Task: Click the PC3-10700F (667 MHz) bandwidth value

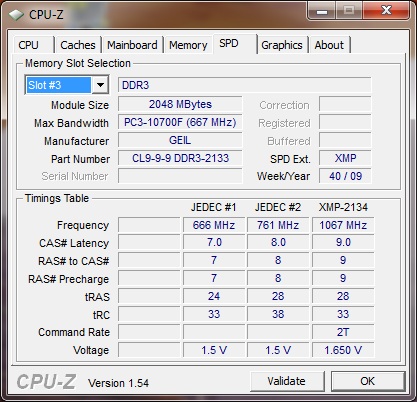Action: [180, 122]
